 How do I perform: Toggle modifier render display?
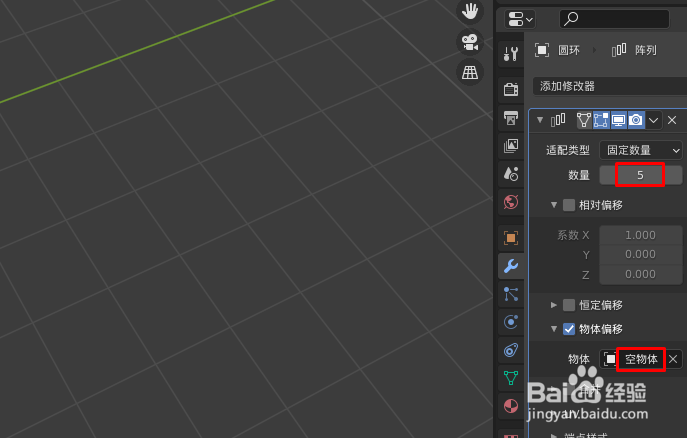pos(636,120)
